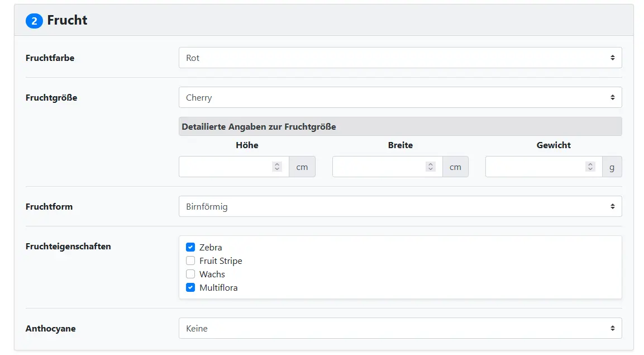644x355 pixels.
Task: Click the Gewicht spinner arrows
Action: pos(590,167)
